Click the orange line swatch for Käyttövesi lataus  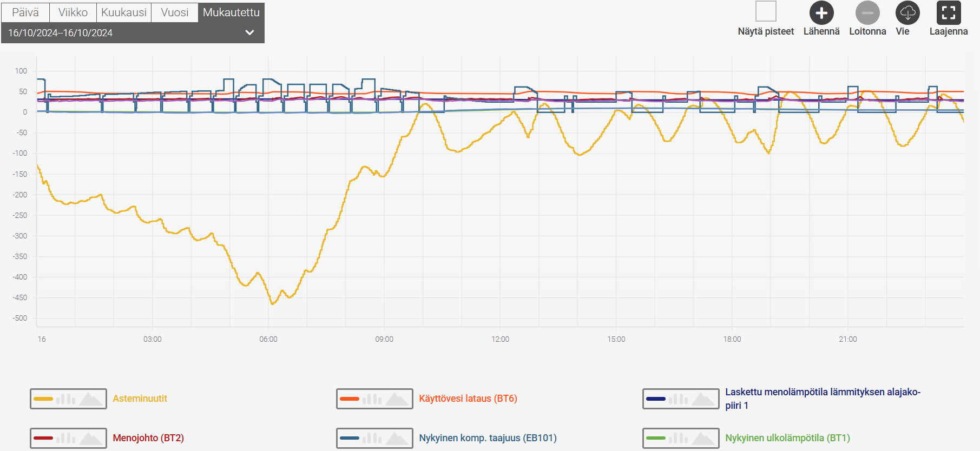pos(350,399)
